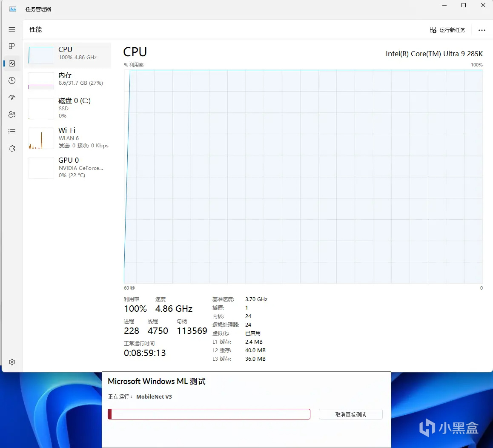Click the 100% utilization value below graph
The width and height of the screenshot is (493, 448).
[135, 309]
